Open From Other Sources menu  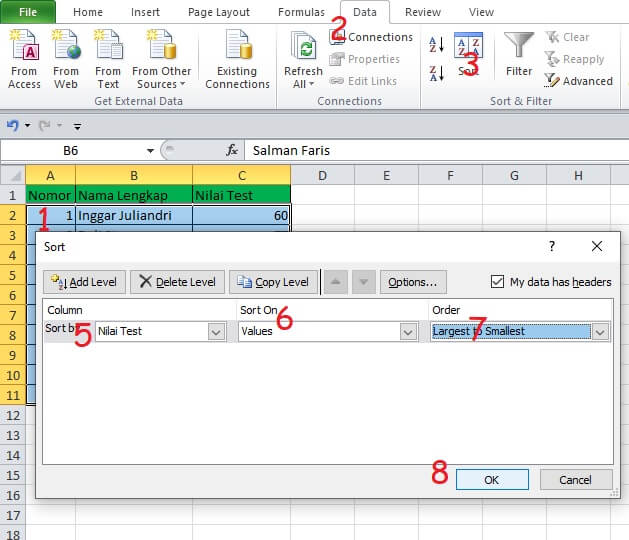coord(161,59)
